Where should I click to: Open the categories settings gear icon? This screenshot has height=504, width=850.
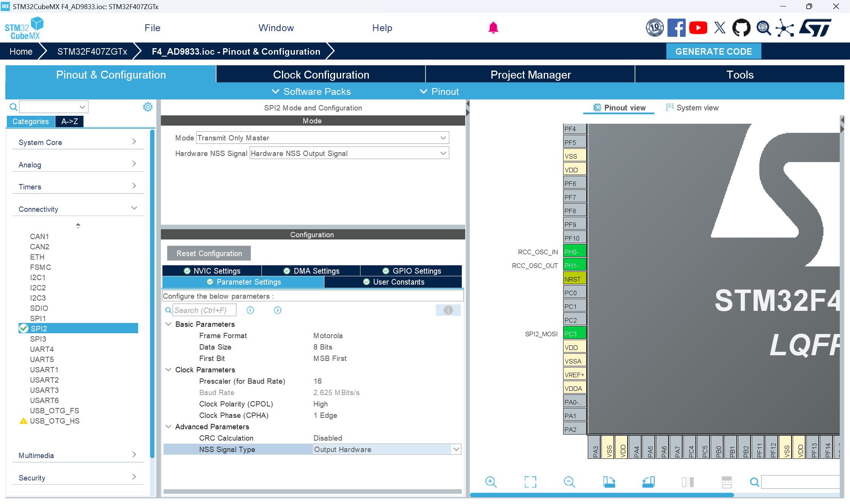(x=148, y=107)
